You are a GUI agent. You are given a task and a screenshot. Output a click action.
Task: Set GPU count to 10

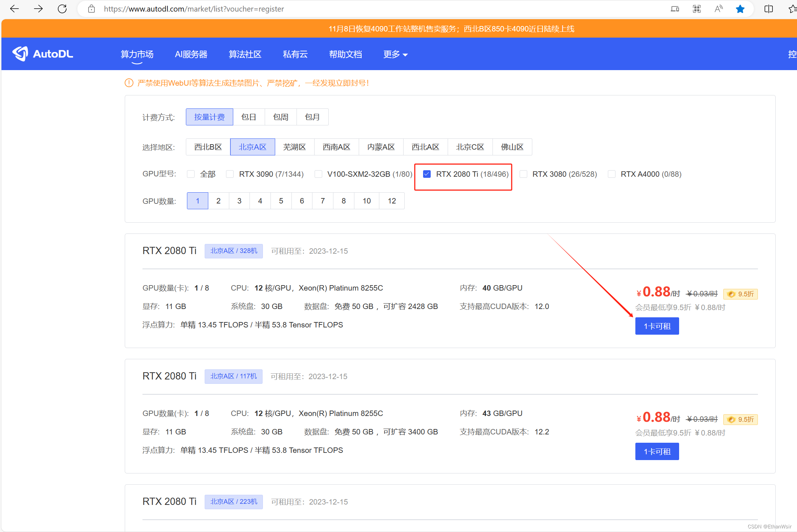367,201
